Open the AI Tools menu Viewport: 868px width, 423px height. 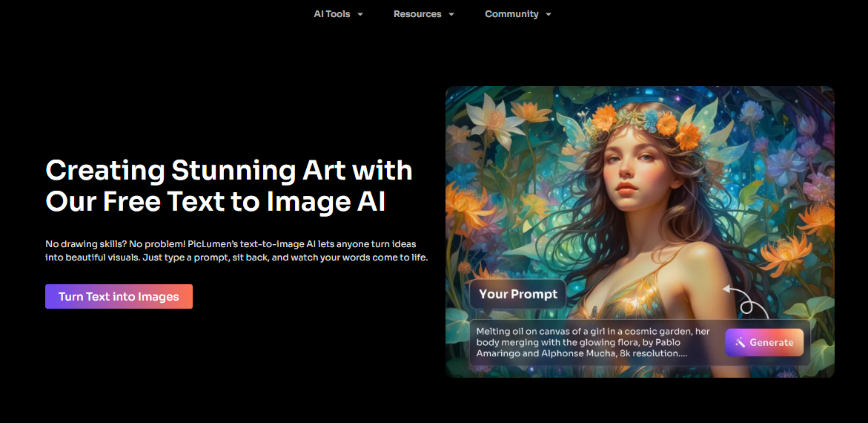point(332,14)
